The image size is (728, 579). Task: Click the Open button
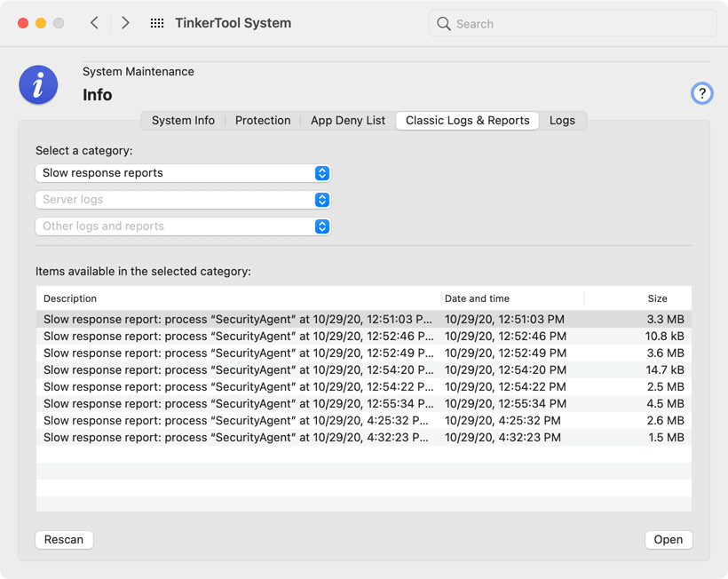pyautogui.click(x=669, y=540)
